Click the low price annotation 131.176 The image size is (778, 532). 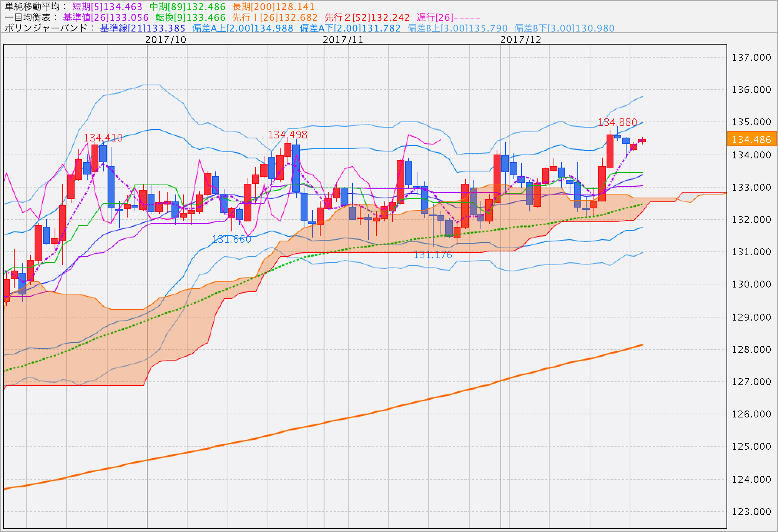[x=433, y=255]
